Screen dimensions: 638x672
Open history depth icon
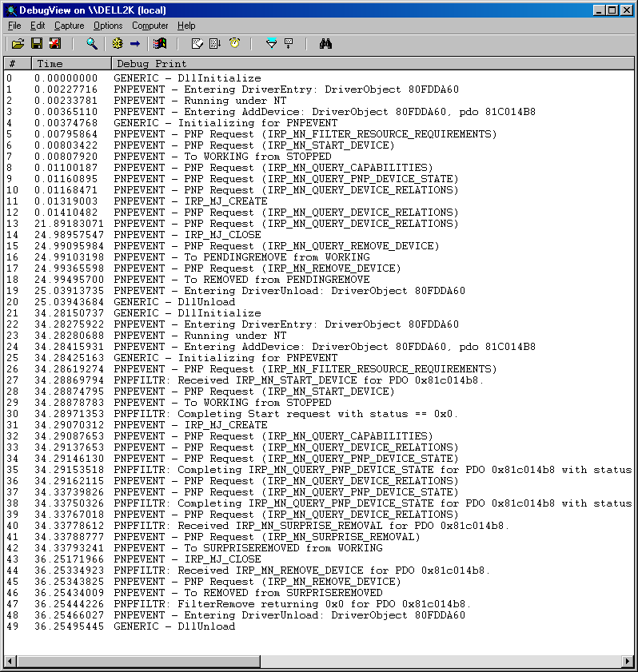(289, 43)
